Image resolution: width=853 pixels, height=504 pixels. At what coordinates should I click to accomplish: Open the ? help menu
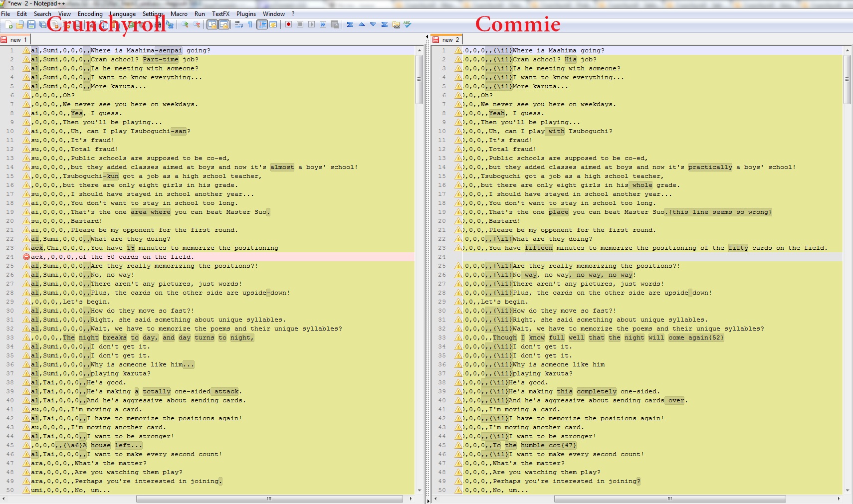293,14
